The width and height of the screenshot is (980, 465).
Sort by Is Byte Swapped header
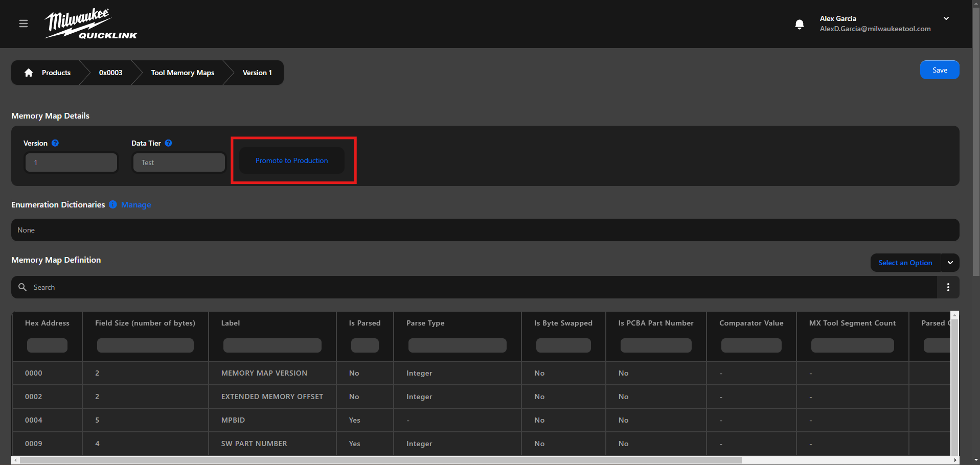point(563,323)
